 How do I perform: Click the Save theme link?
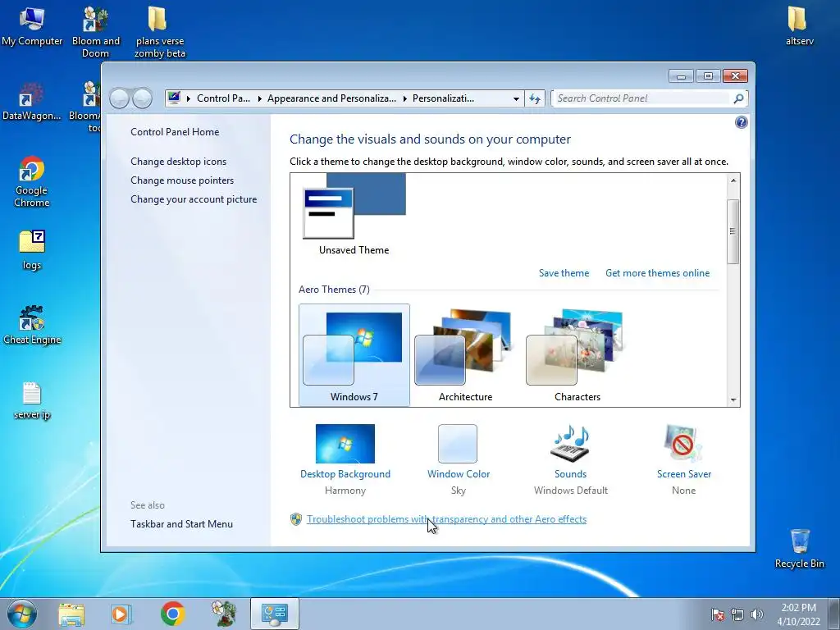pos(564,273)
